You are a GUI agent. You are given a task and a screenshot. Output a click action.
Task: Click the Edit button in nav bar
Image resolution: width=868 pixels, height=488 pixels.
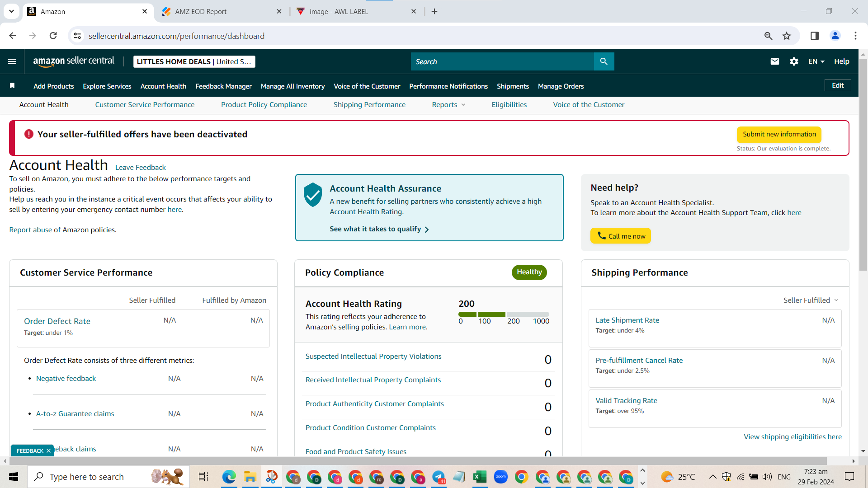coord(838,85)
